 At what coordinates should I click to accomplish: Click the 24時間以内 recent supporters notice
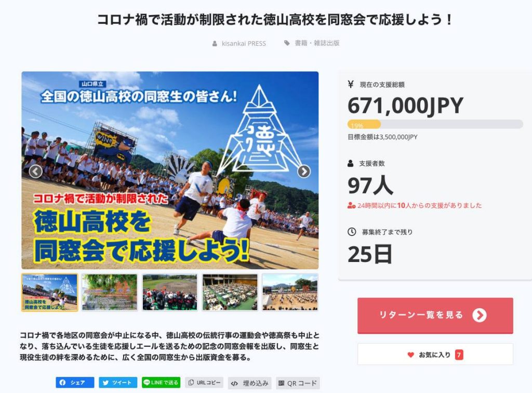click(x=415, y=205)
